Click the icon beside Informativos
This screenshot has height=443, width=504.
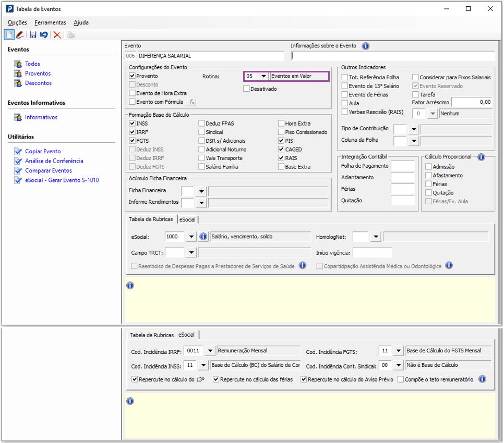[x=18, y=117]
